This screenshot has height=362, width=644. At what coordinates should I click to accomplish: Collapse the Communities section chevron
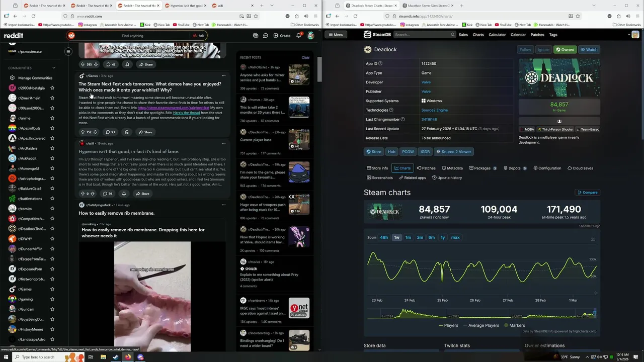point(54,68)
